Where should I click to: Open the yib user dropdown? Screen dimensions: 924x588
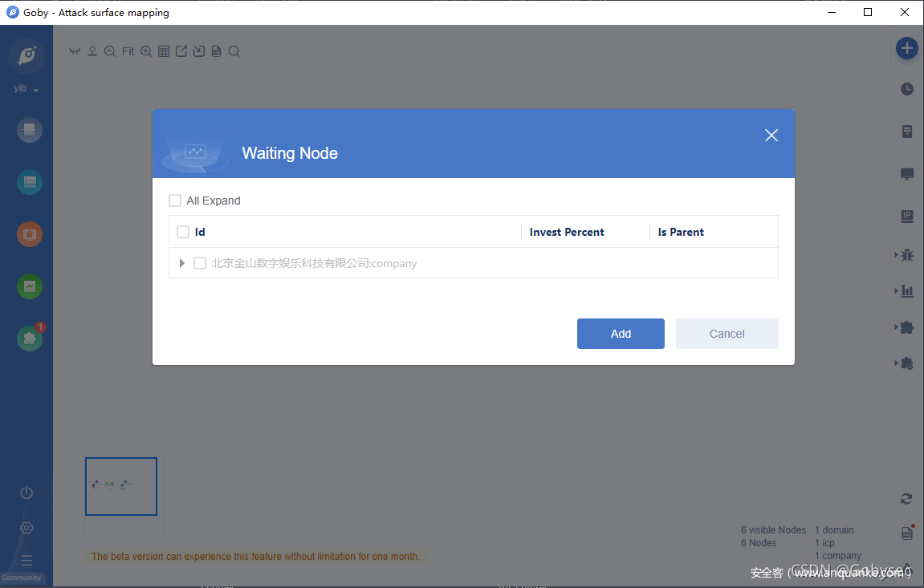coord(26,89)
